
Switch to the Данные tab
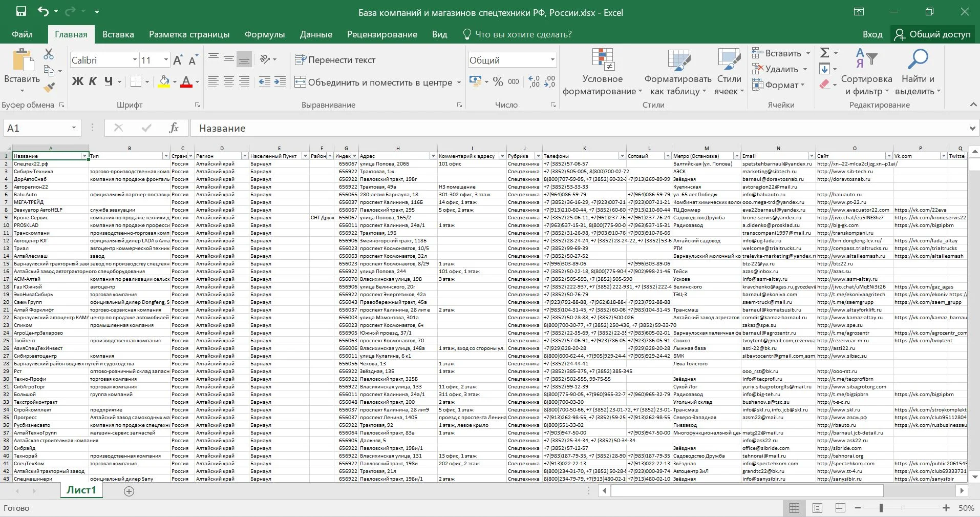point(316,34)
